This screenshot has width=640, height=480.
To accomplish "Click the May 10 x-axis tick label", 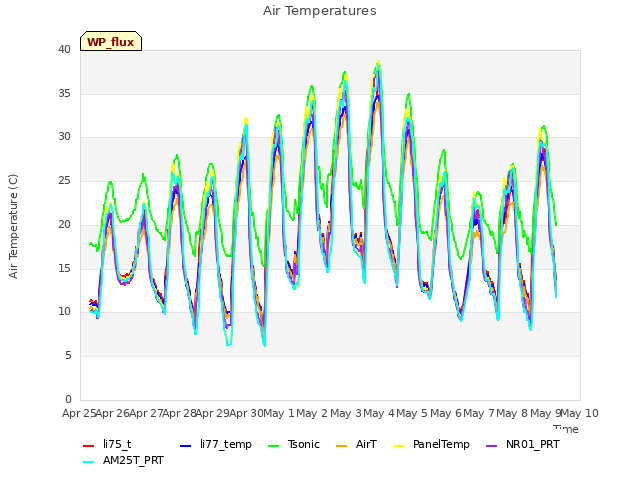I will tap(580, 413).
